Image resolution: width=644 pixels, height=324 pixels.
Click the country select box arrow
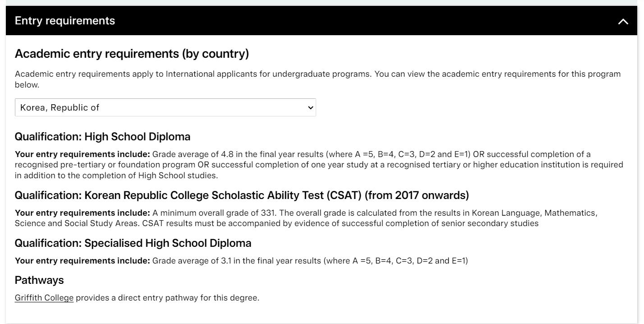tap(310, 108)
